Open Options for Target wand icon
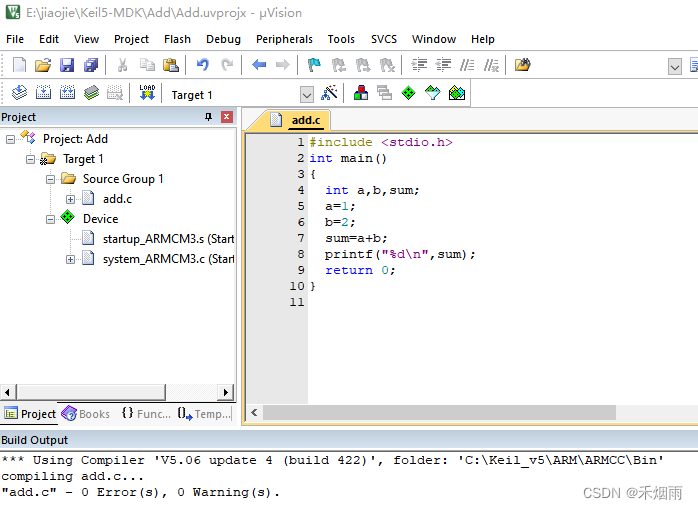 (x=330, y=94)
